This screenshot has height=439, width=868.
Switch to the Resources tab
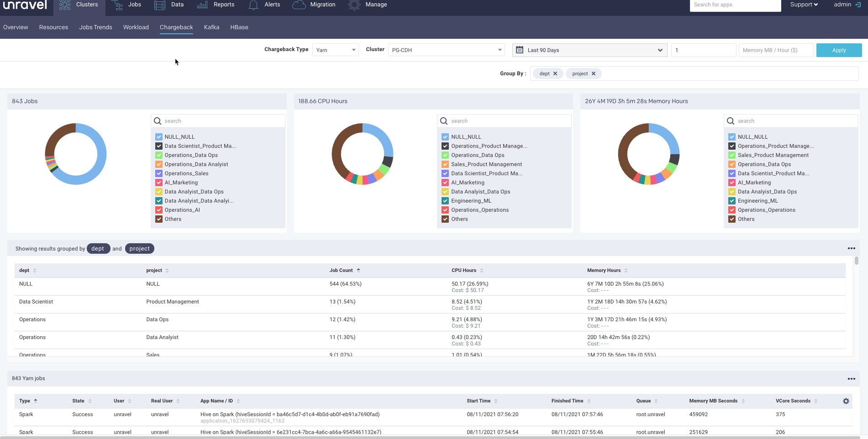coord(53,27)
